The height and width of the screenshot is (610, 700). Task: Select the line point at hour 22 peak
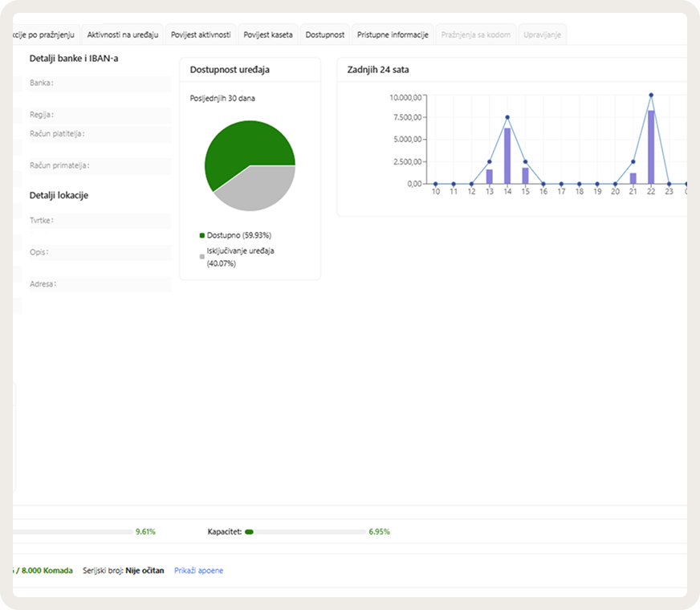click(x=651, y=95)
